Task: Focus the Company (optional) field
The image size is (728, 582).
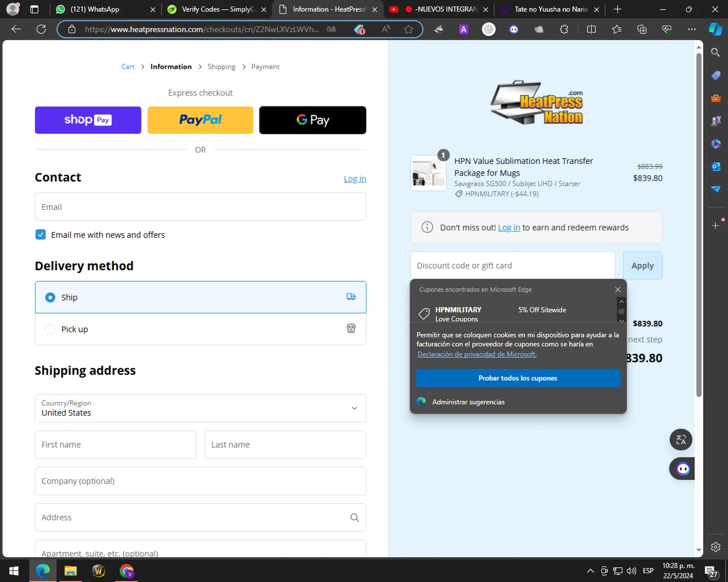Action: click(200, 481)
